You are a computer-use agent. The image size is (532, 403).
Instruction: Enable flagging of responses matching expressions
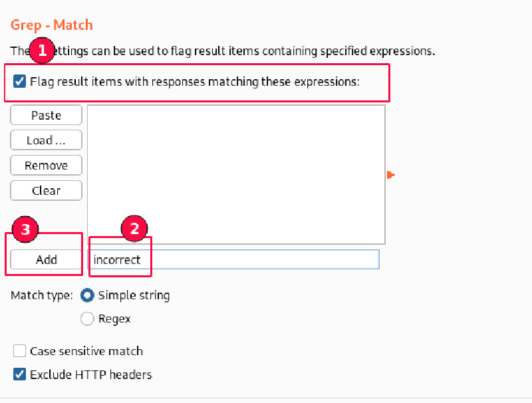[x=20, y=82]
